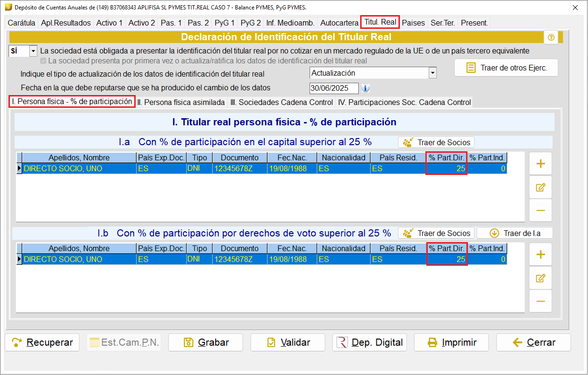The image size is (588, 375).
Task: Switch to the Autocartera tab
Action: pyautogui.click(x=339, y=23)
